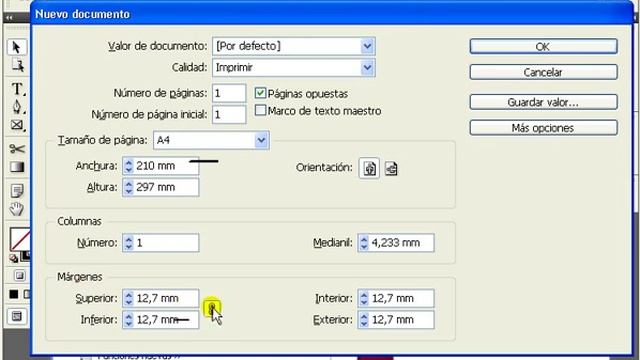The image size is (640, 360).
Task: Select the Note tool
Action: [17, 191]
